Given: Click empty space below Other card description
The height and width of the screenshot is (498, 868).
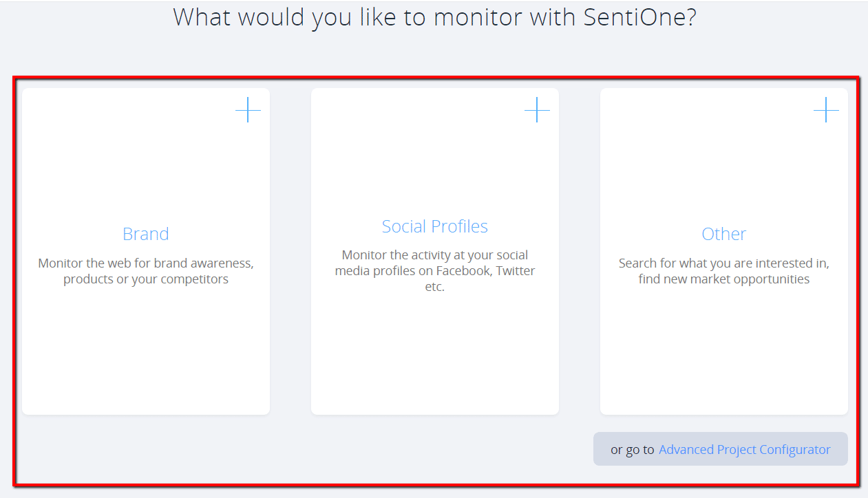Looking at the screenshot, I should pos(723,351).
